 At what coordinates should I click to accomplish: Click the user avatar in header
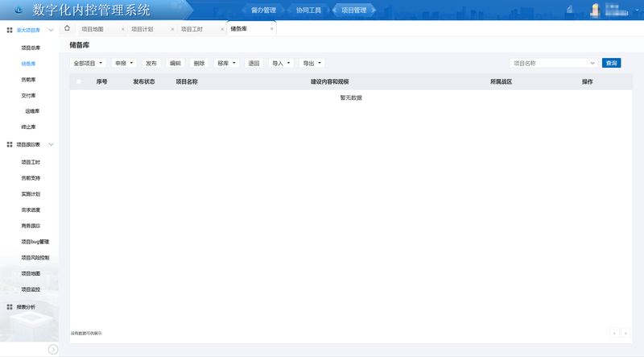coord(595,10)
